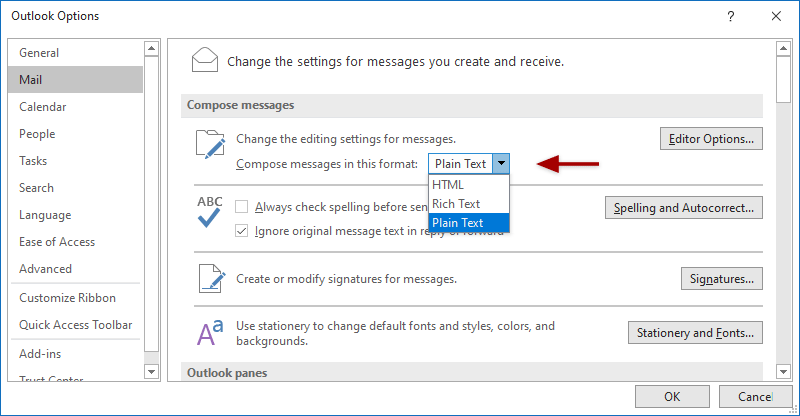The image size is (800, 416).
Task: Open the Add-ins category
Action: pyautogui.click(x=76, y=354)
